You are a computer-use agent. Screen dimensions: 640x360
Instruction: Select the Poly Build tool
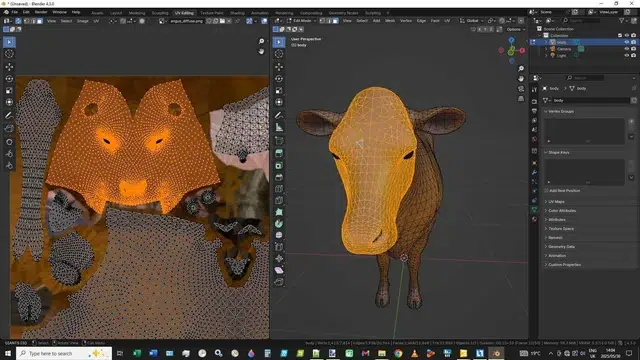(x=279, y=212)
